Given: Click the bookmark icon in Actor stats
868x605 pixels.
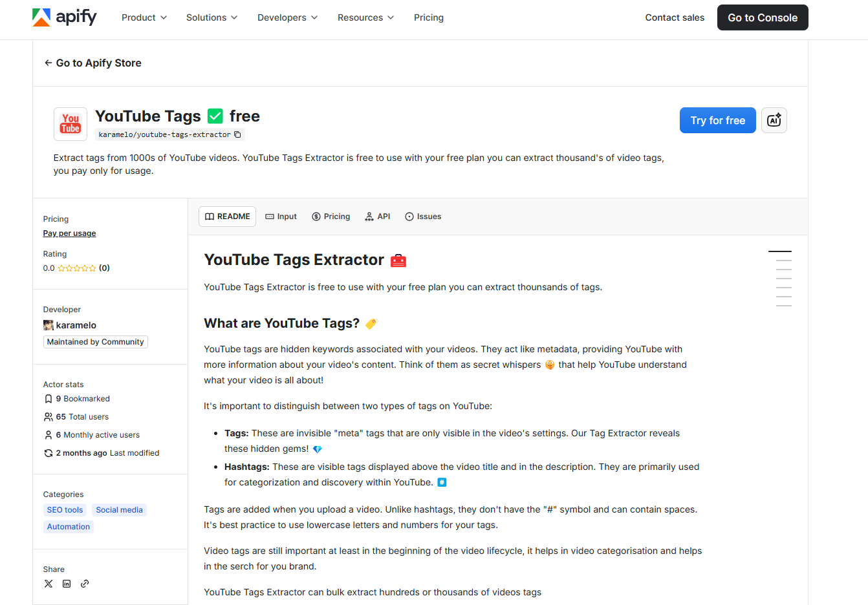Looking at the screenshot, I should 47,399.
